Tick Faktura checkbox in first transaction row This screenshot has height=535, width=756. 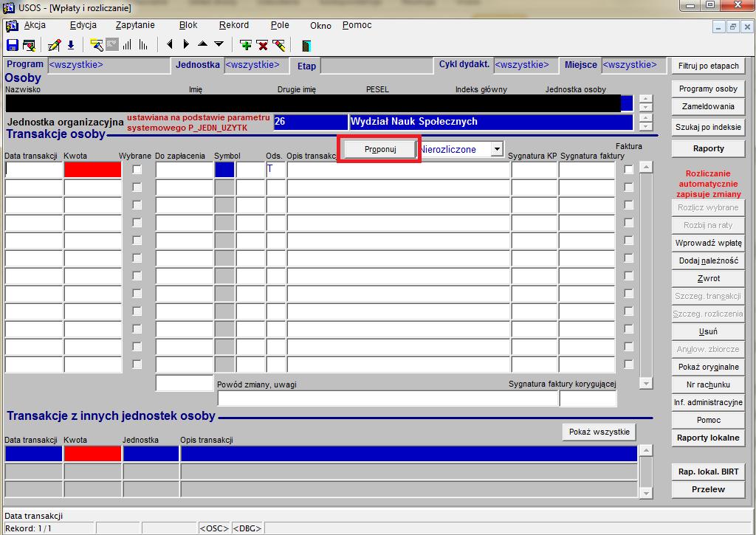(x=629, y=169)
